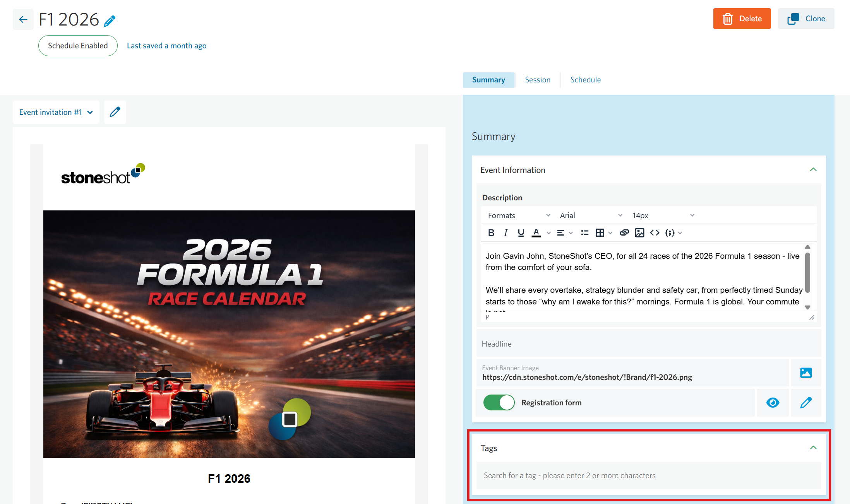Insert a hyperlink
This screenshot has width=850, height=504.
pyautogui.click(x=624, y=232)
